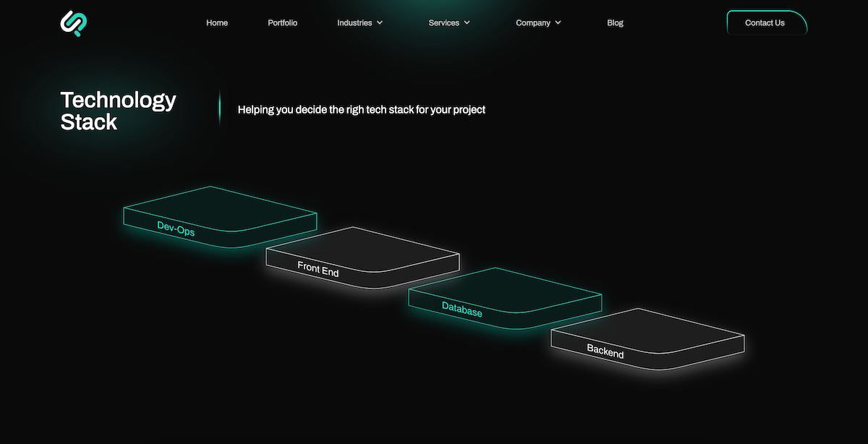Open the Portfolio page
Image resolution: width=868 pixels, height=444 pixels.
pos(282,22)
